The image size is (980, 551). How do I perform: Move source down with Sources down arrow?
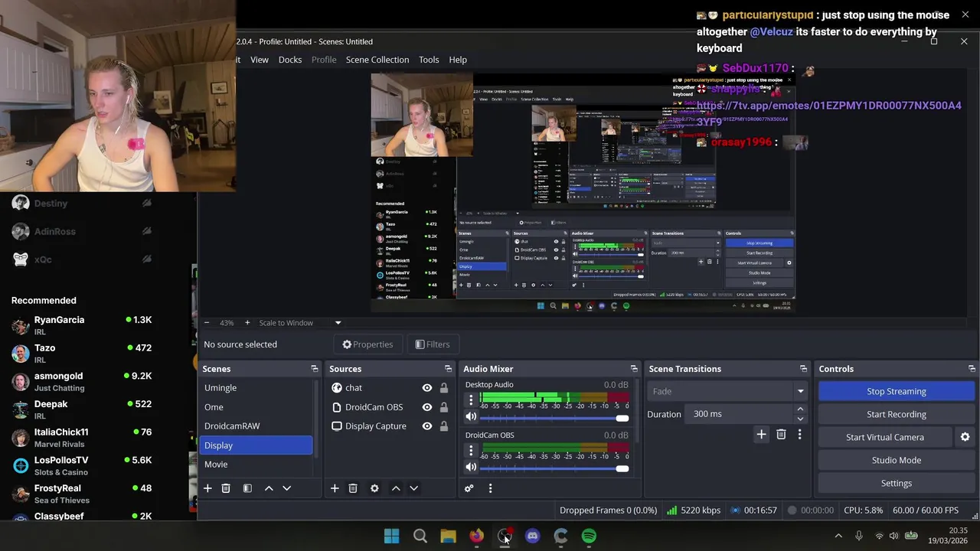(x=414, y=488)
